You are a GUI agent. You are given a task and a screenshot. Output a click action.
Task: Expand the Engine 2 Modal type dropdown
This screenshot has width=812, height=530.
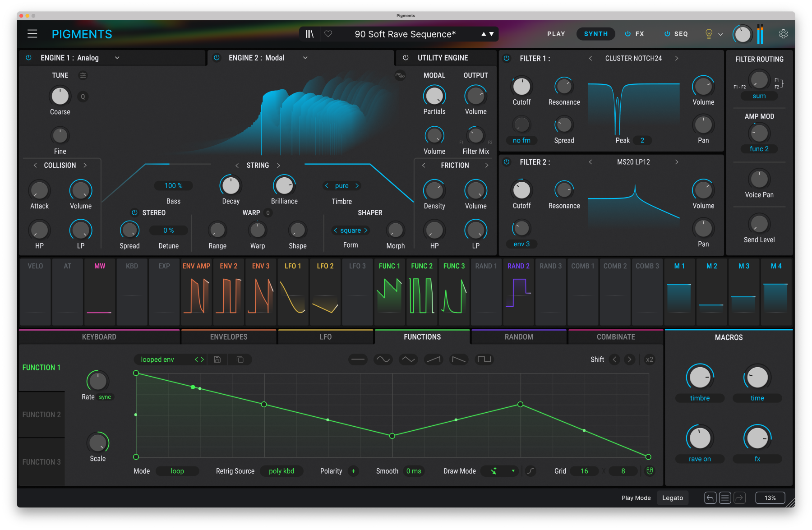305,58
